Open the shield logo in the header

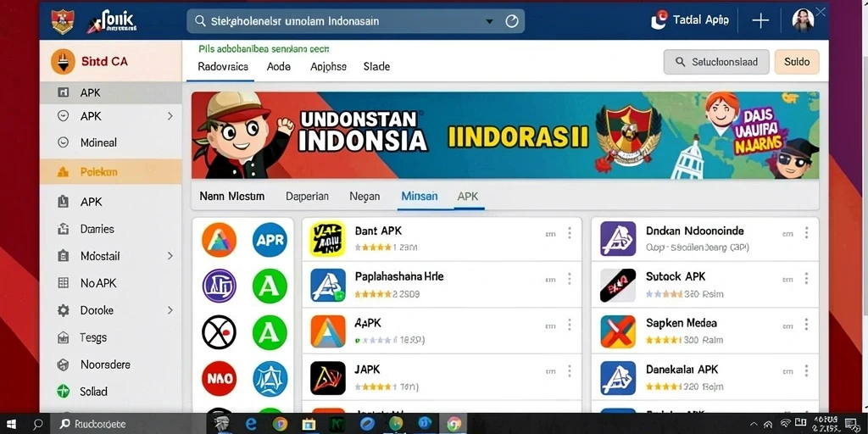(x=63, y=21)
